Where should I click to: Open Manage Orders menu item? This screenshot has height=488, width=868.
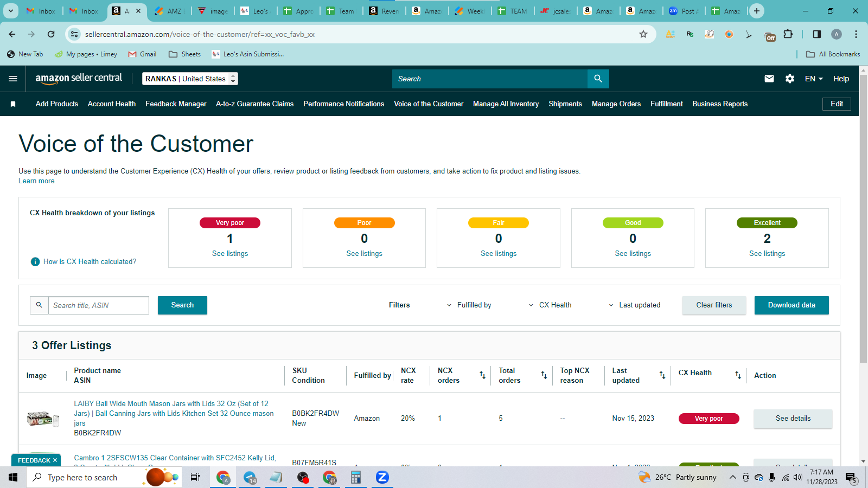(x=616, y=104)
